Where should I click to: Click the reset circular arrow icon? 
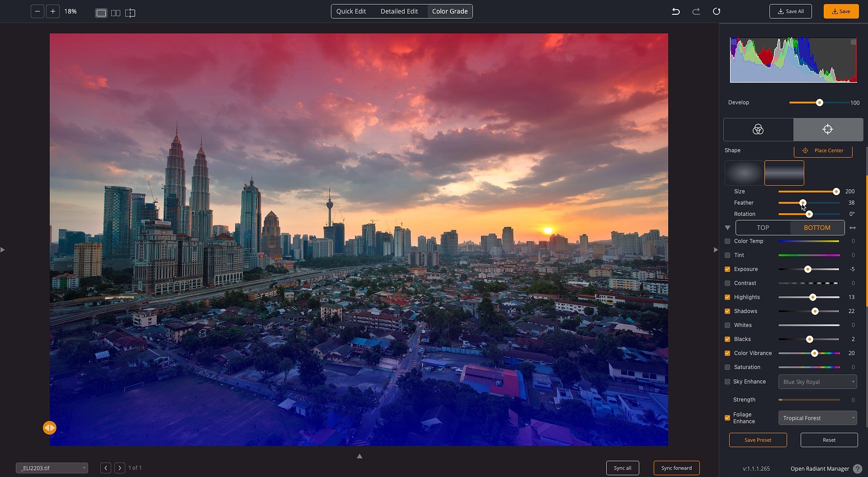tap(717, 11)
